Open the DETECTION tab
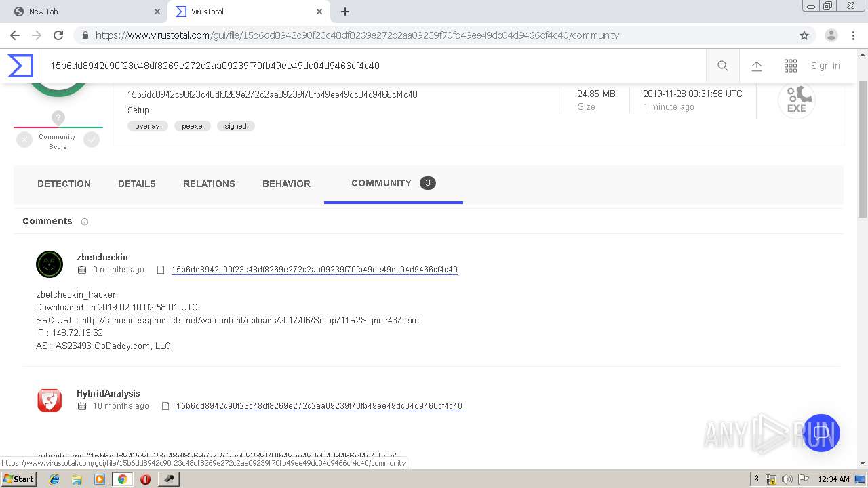This screenshot has height=488, width=868. coord(64,184)
